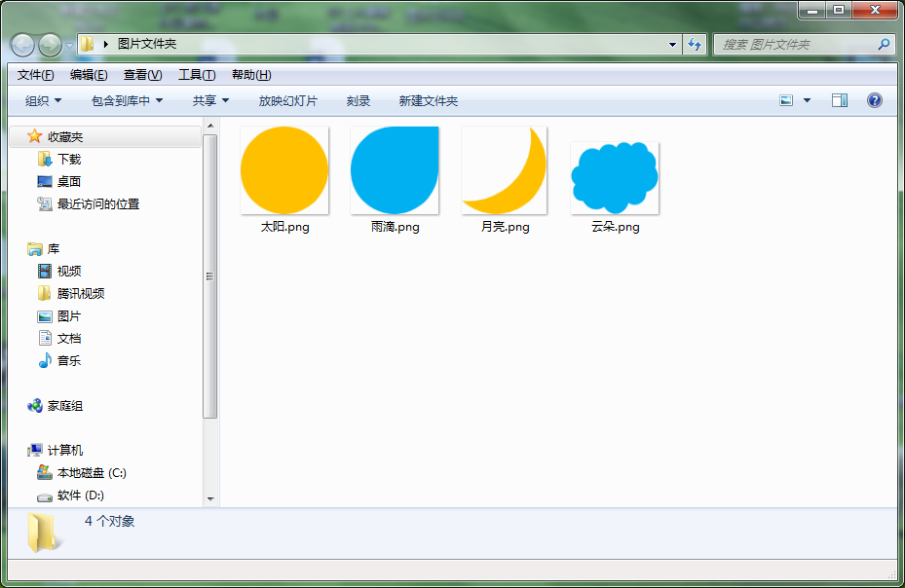This screenshot has width=905, height=588.
Task: Click the magnifier search icon
Action: (x=883, y=44)
